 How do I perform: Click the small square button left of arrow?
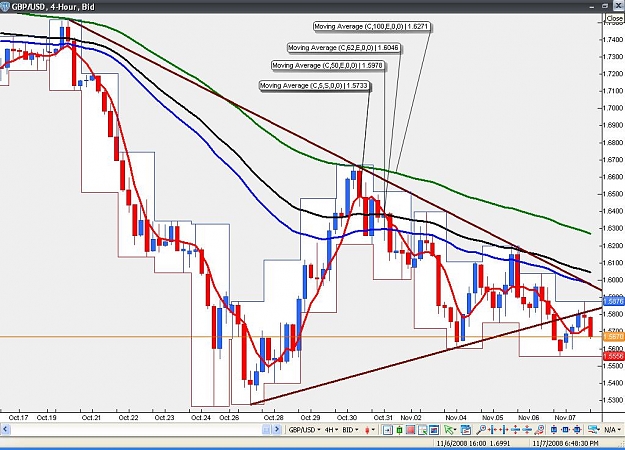266,430
